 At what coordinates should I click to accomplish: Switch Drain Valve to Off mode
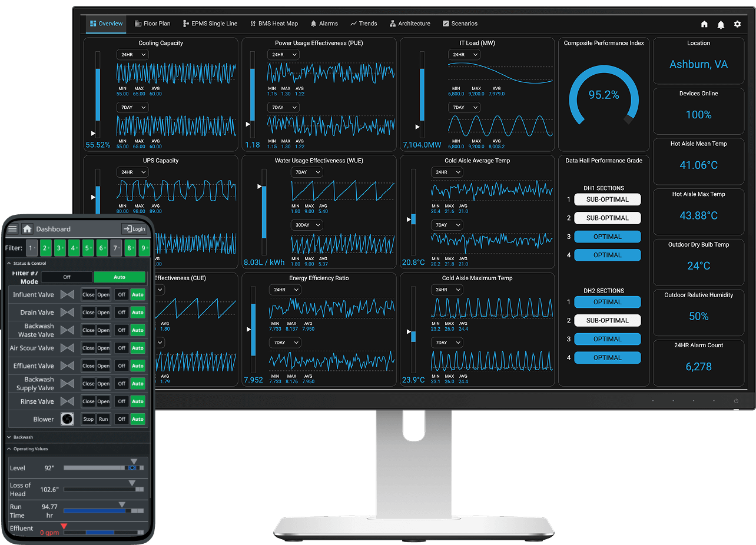tap(121, 313)
